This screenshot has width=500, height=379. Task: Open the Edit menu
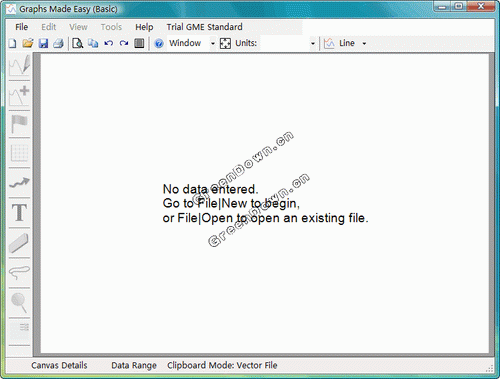click(49, 27)
